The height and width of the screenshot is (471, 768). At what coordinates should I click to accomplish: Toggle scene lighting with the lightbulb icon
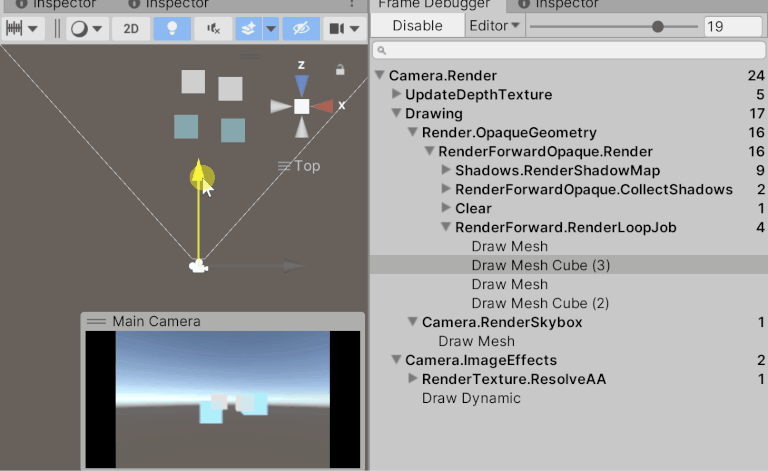(x=173, y=28)
